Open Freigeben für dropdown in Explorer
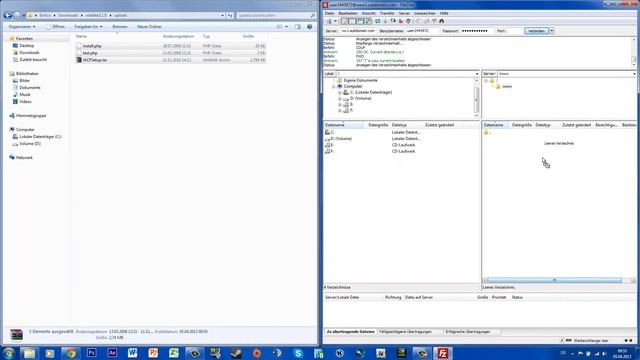 click(x=88, y=27)
